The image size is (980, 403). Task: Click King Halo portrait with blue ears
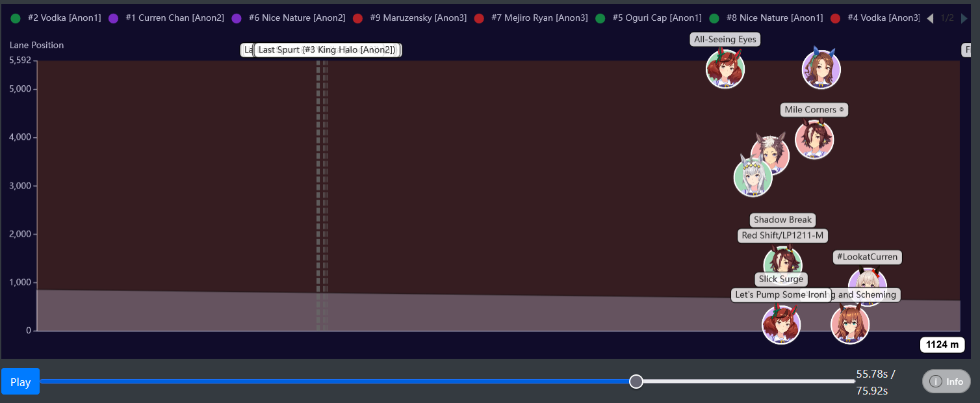click(x=821, y=69)
